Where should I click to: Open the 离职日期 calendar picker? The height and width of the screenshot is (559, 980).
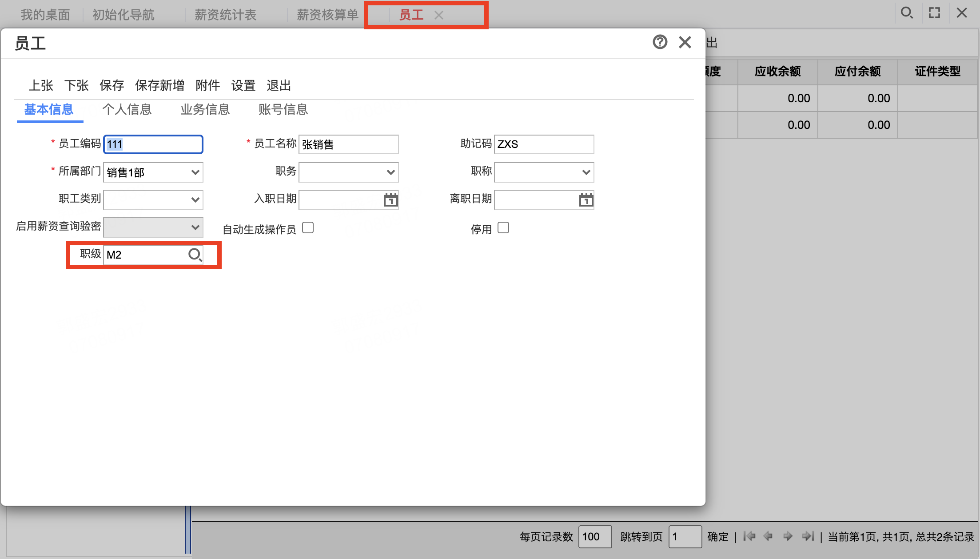pos(586,200)
